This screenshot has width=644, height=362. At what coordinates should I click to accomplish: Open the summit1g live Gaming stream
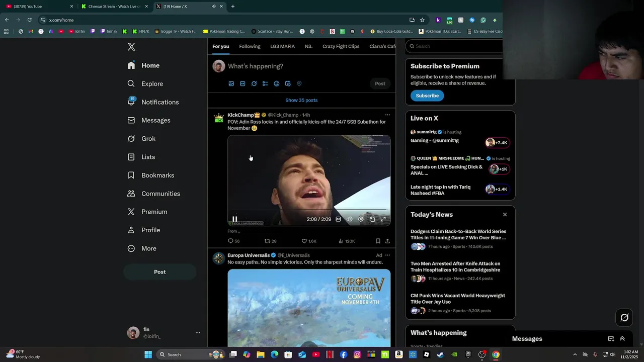click(460, 137)
